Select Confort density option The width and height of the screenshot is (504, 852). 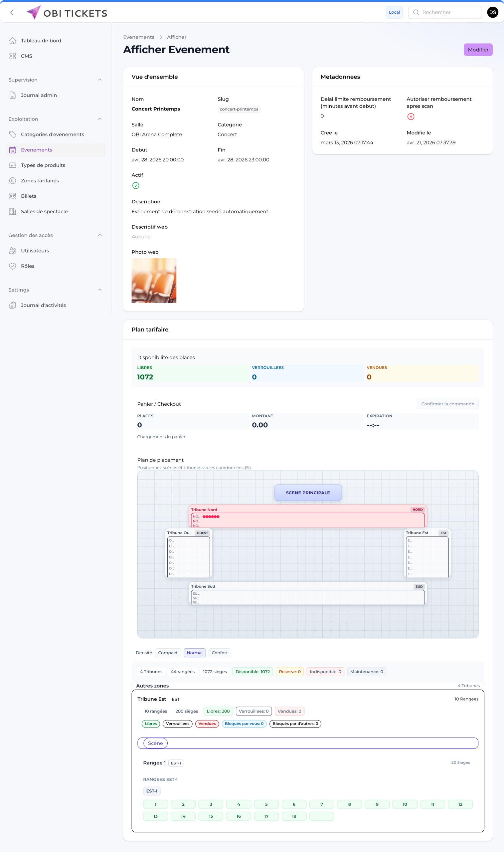pyautogui.click(x=220, y=653)
